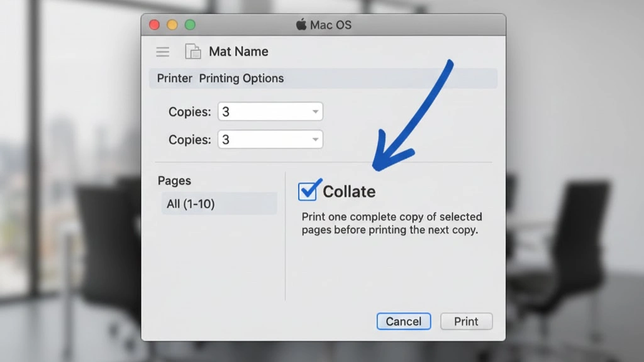Image resolution: width=644 pixels, height=362 pixels.
Task: Minimize the window using the yellow button
Action: 172,25
